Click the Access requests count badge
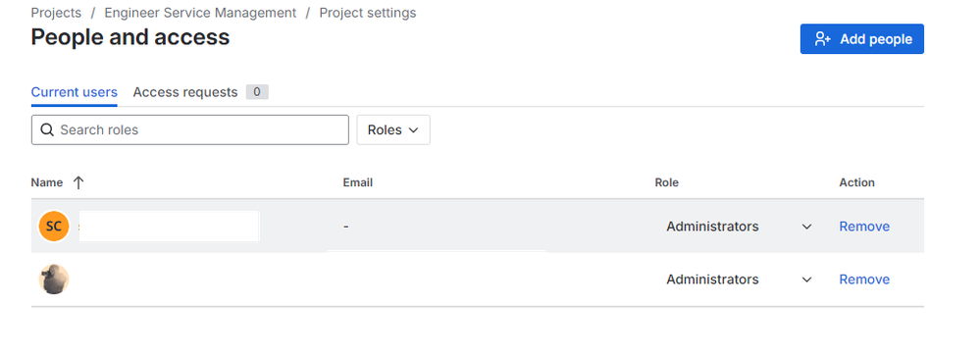980x355 pixels. tap(257, 92)
